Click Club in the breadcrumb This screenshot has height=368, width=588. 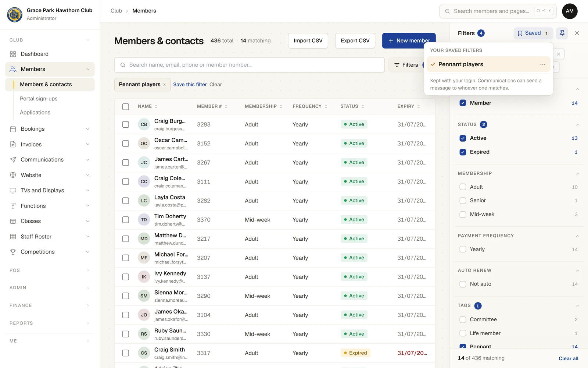(116, 11)
